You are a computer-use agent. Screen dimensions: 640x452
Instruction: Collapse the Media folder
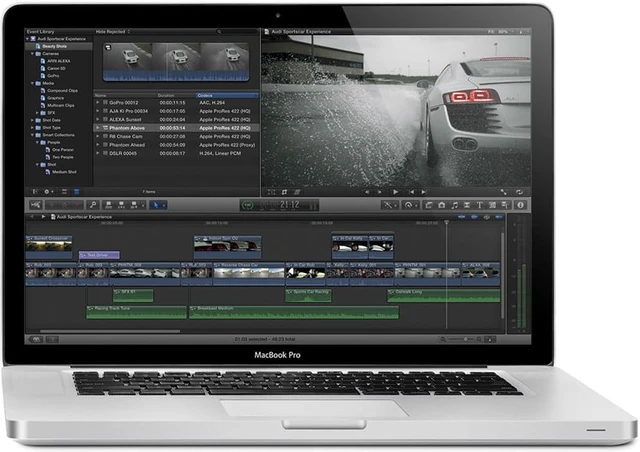[32, 83]
